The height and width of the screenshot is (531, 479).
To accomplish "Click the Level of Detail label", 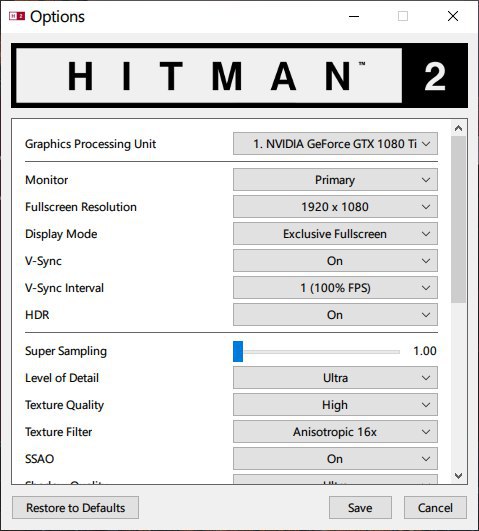I will 62,378.
